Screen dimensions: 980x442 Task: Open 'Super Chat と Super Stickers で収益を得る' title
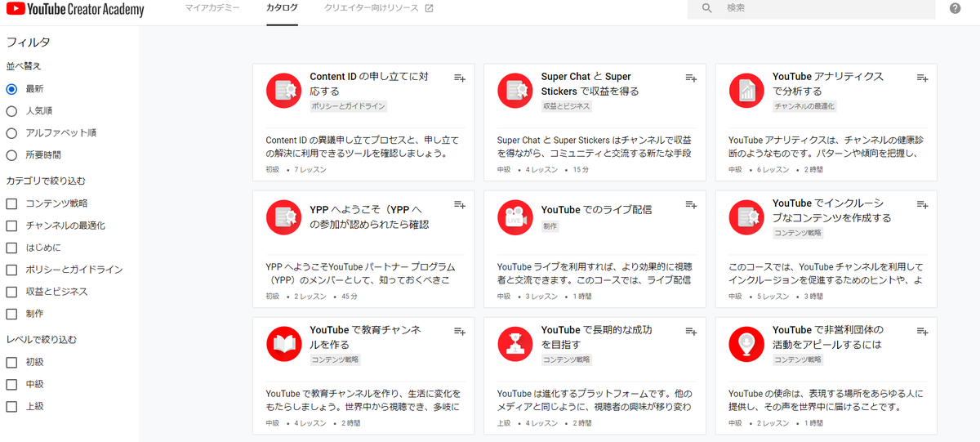point(590,84)
